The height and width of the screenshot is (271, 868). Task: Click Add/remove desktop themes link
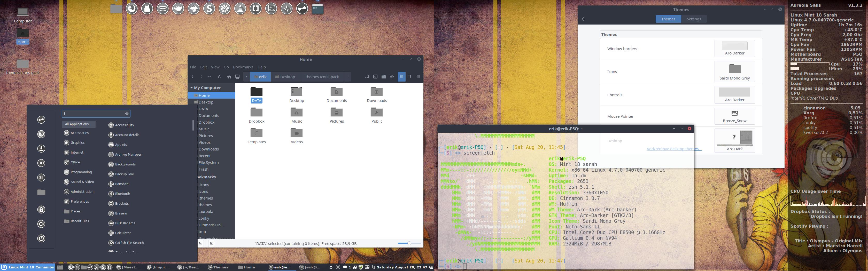pyautogui.click(x=674, y=149)
